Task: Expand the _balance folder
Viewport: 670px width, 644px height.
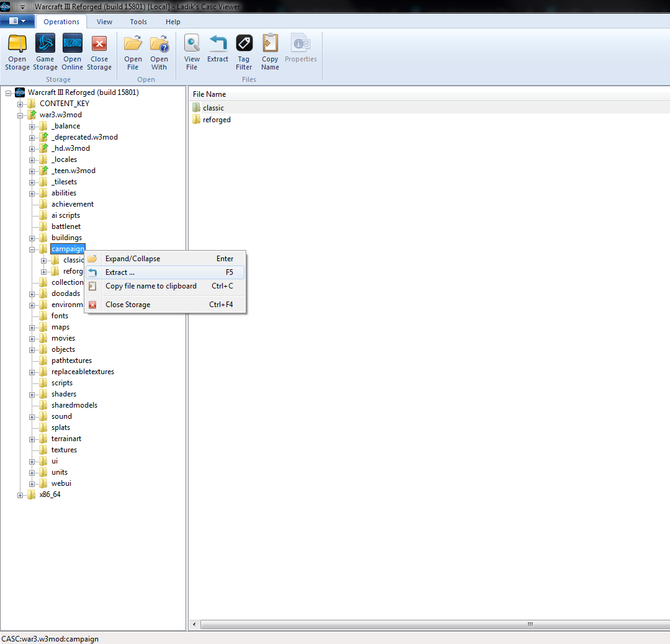Action: coord(32,127)
